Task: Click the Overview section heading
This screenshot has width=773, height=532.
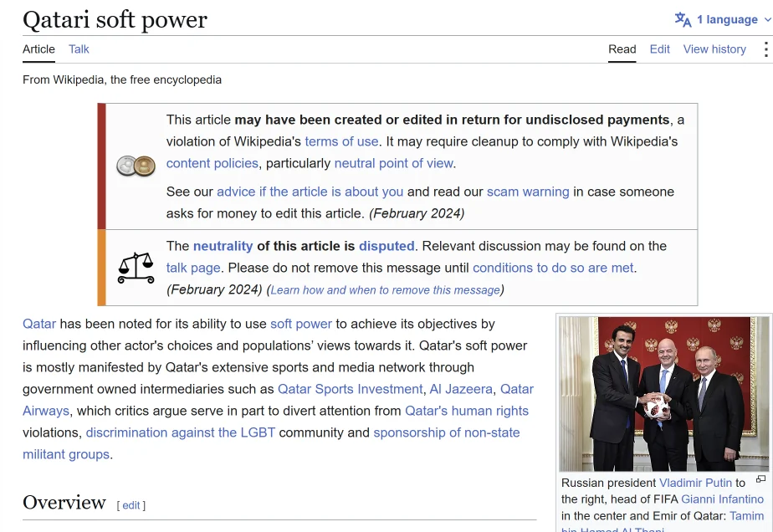Action: [64, 503]
